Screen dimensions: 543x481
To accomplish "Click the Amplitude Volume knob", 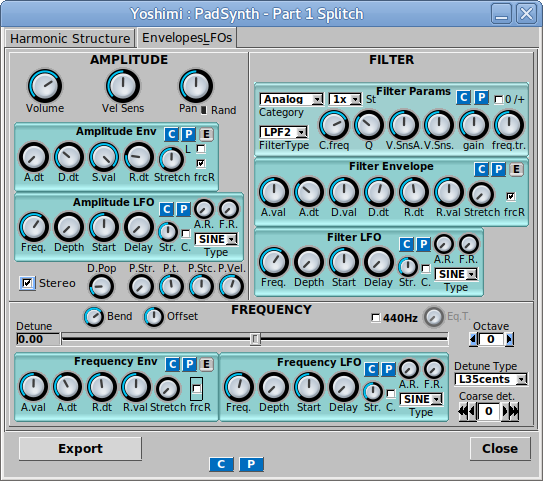I will [45, 86].
